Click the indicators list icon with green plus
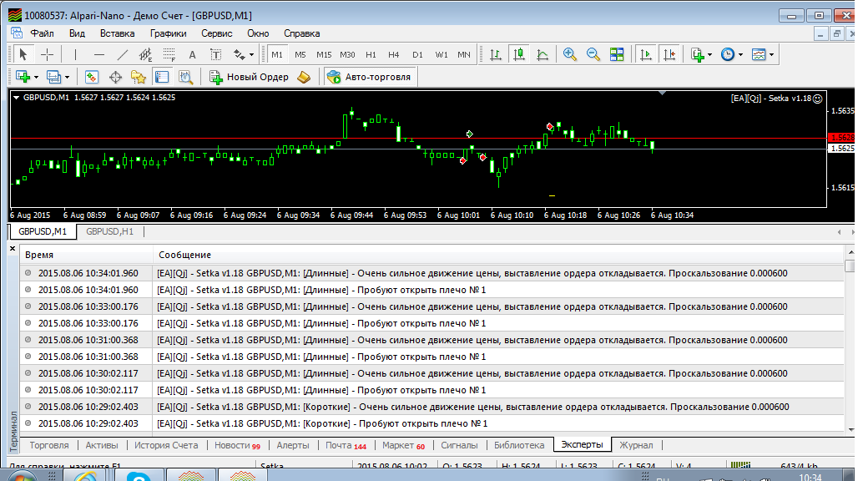 coord(697,54)
